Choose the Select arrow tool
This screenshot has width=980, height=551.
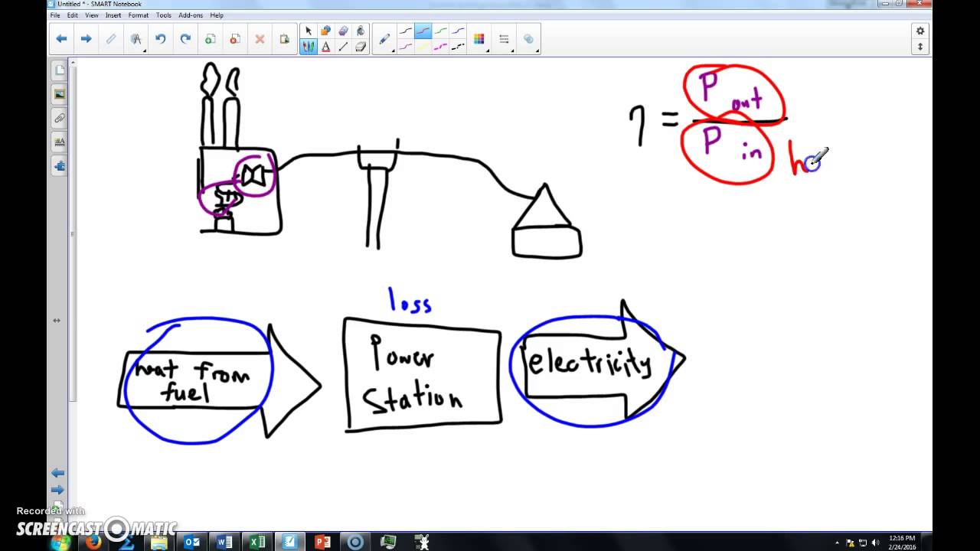[x=309, y=31]
